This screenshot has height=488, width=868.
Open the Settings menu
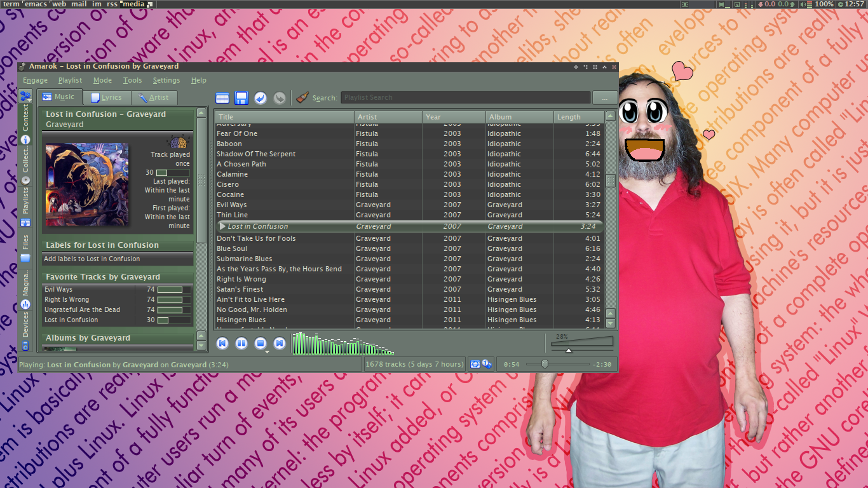coord(166,80)
